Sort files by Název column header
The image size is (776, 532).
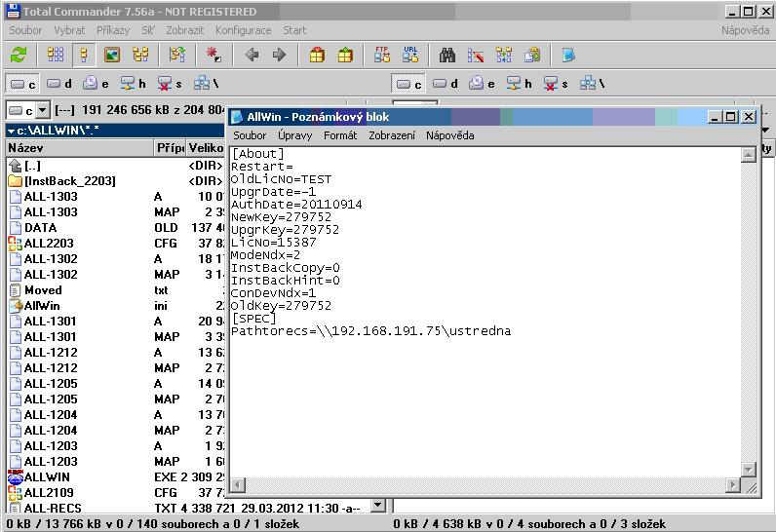79,148
